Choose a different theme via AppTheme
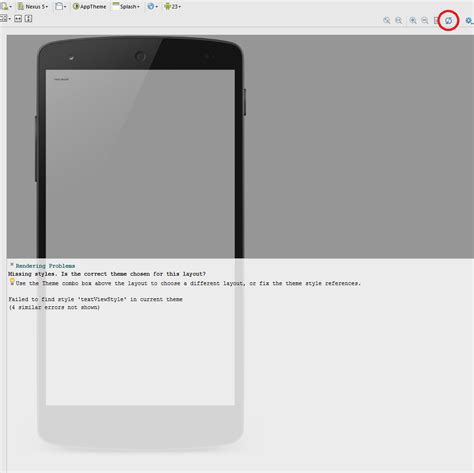 point(89,6)
